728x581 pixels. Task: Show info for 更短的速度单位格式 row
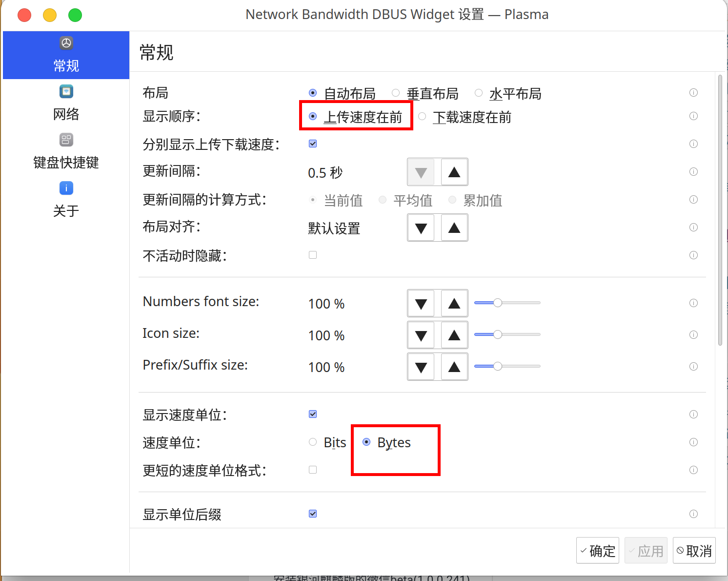[x=693, y=470]
